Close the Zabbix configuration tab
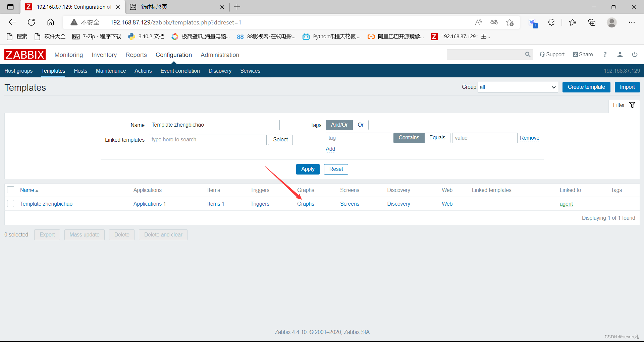644x342 pixels. coord(118,7)
